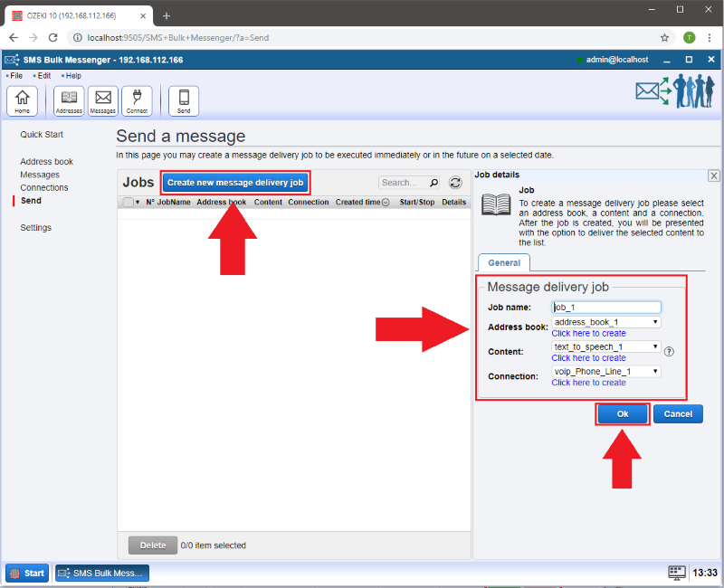Expand the Connection dropdown
The image size is (724, 588).
pos(606,371)
